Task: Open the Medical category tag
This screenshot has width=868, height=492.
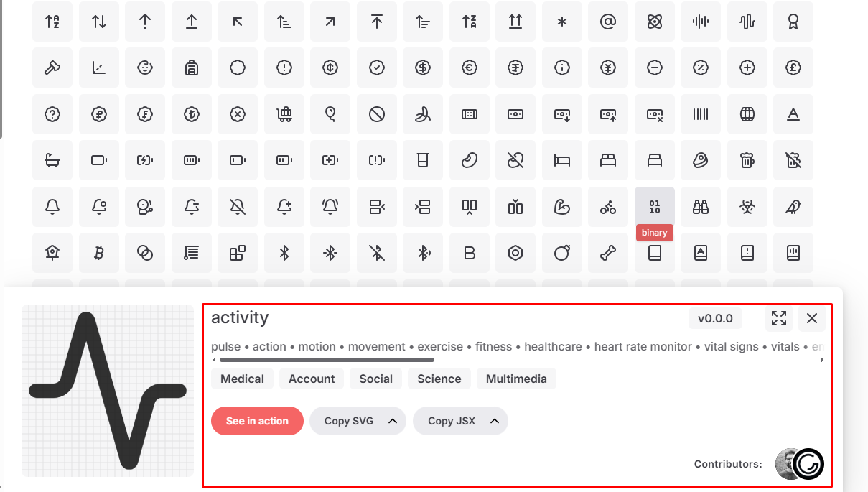Action: click(242, 379)
